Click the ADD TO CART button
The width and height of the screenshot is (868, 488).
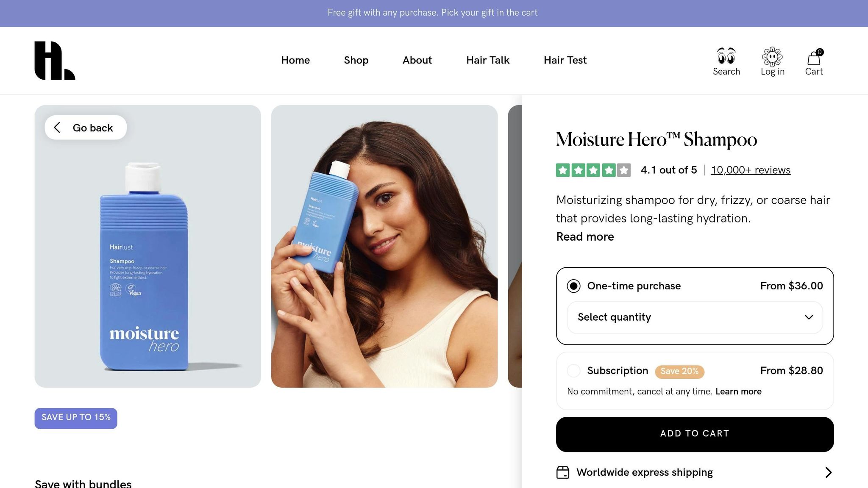(695, 434)
